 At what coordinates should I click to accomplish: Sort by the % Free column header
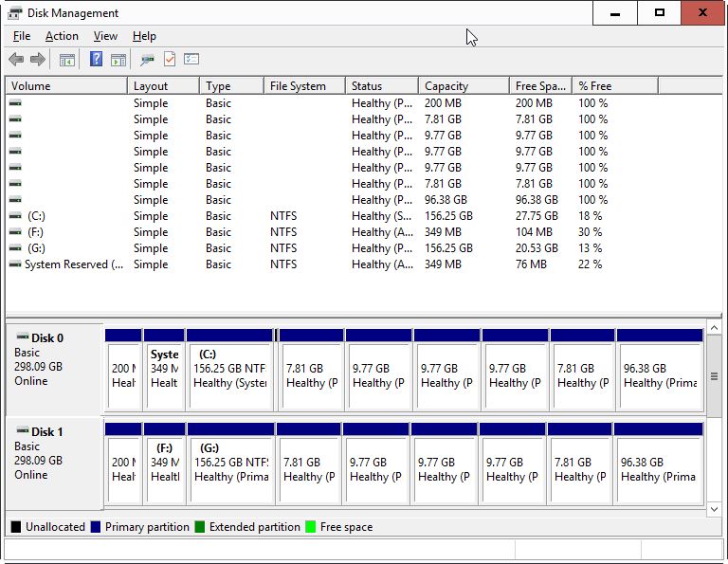pos(615,86)
